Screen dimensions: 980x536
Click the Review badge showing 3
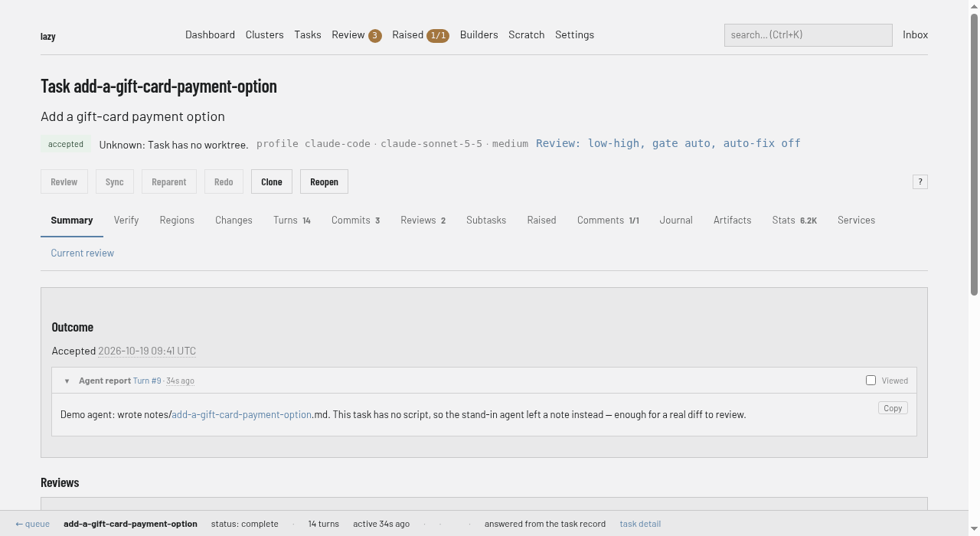(375, 35)
